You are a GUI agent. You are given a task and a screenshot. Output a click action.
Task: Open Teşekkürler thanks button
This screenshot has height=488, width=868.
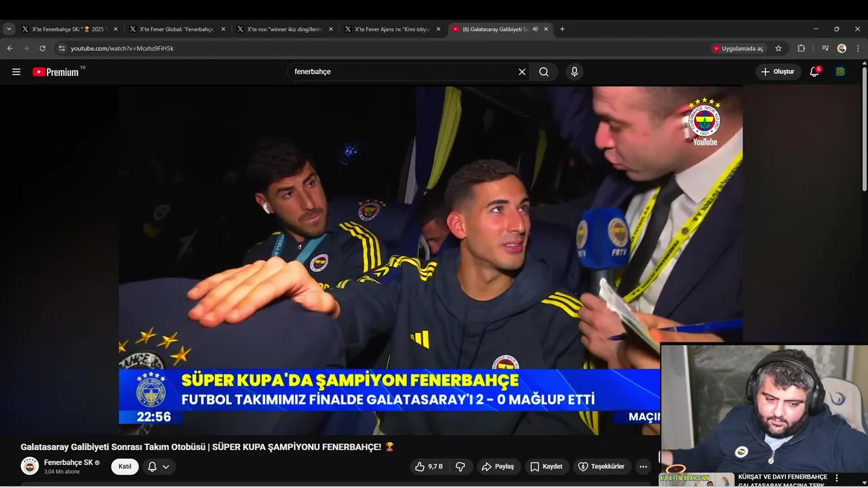pos(603,466)
